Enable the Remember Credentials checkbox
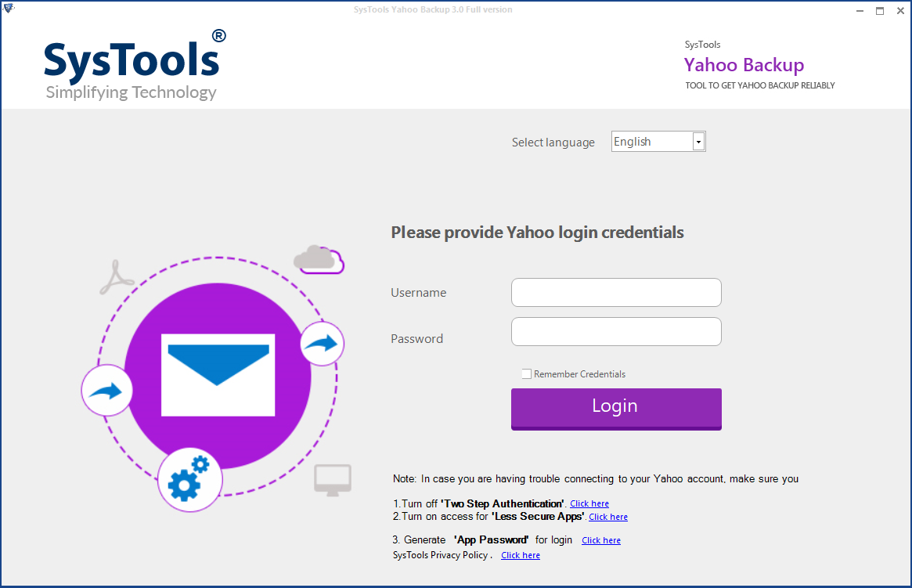Image resolution: width=912 pixels, height=588 pixels. pyautogui.click(x=526, y=374)
